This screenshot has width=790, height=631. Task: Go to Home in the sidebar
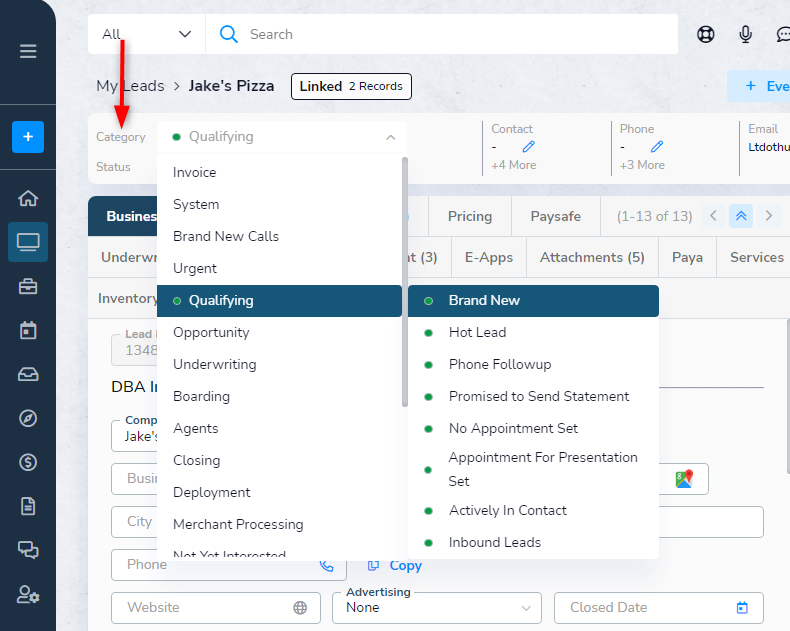coord(28,198)
